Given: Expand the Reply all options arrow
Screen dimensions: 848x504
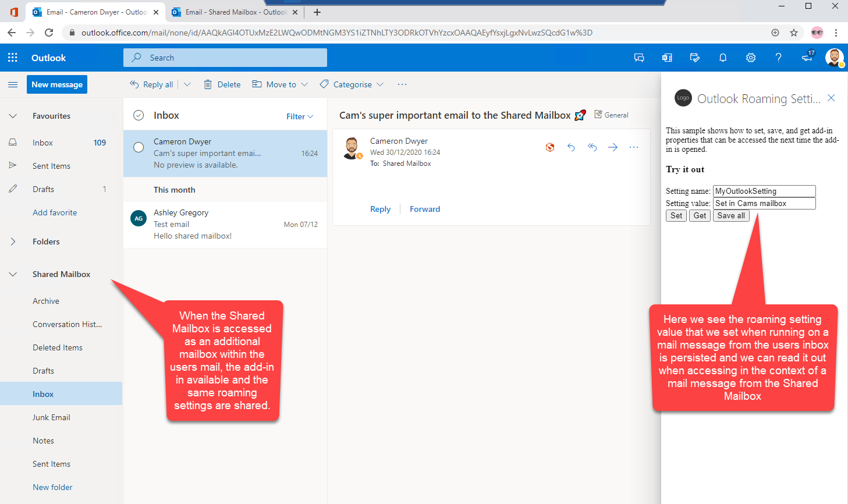Looking at the screenshot, I should pyautogui.click(x=187, y=84).
